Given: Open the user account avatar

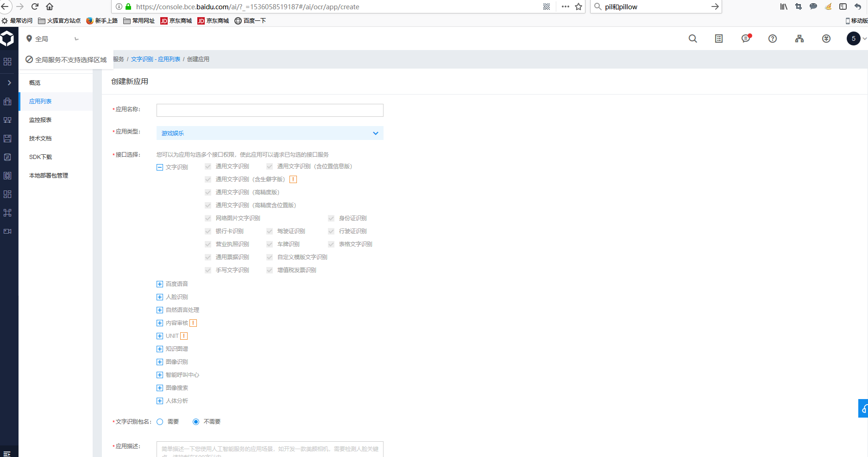Looking at the screenshot, I should point(854,38).
